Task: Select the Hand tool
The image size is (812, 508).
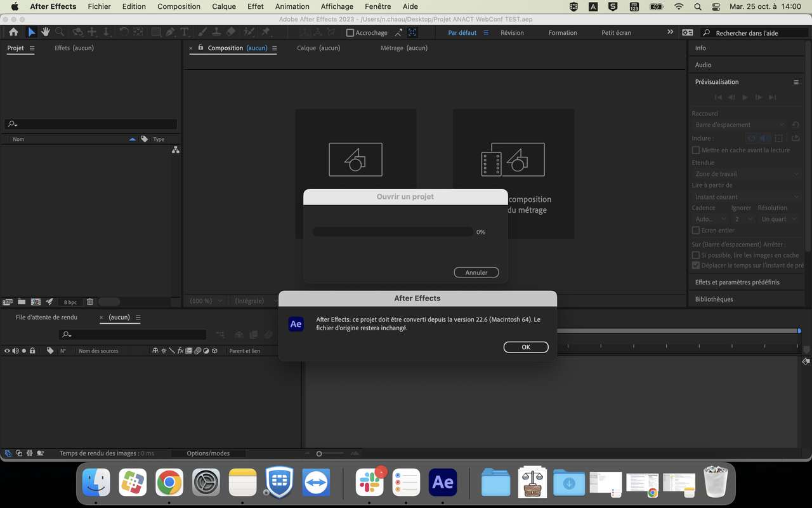Action: (46, 32)
